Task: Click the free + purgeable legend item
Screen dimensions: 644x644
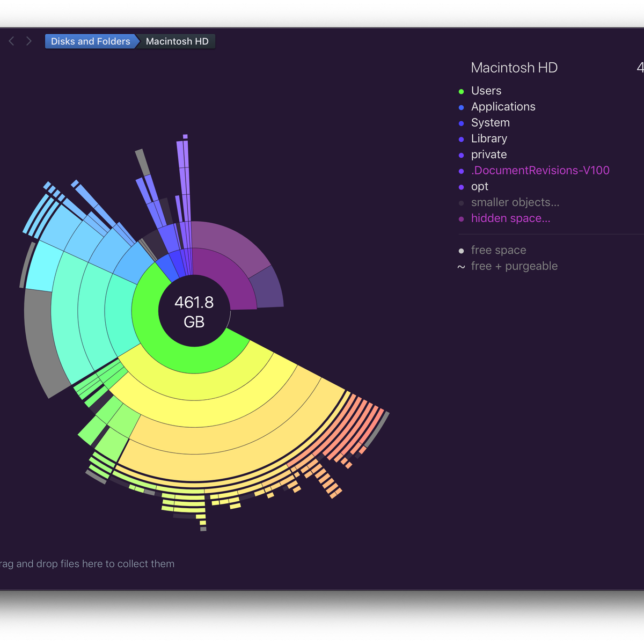Action: (x=514, y=266)
